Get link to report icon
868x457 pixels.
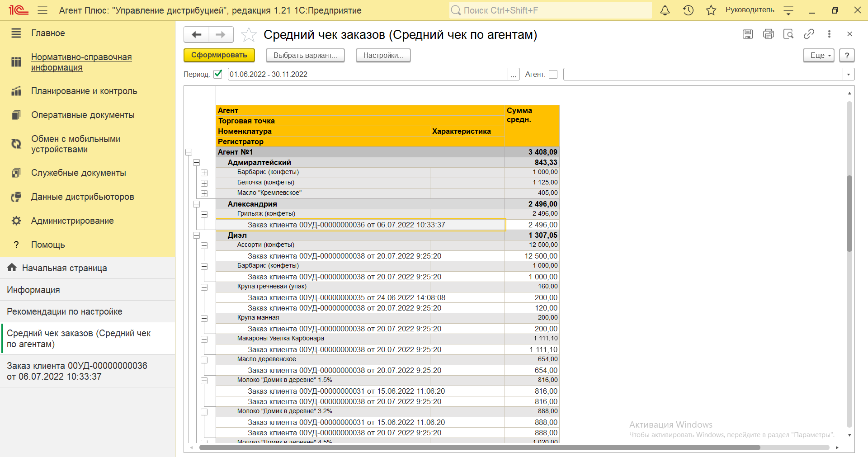tap(809, 34)
